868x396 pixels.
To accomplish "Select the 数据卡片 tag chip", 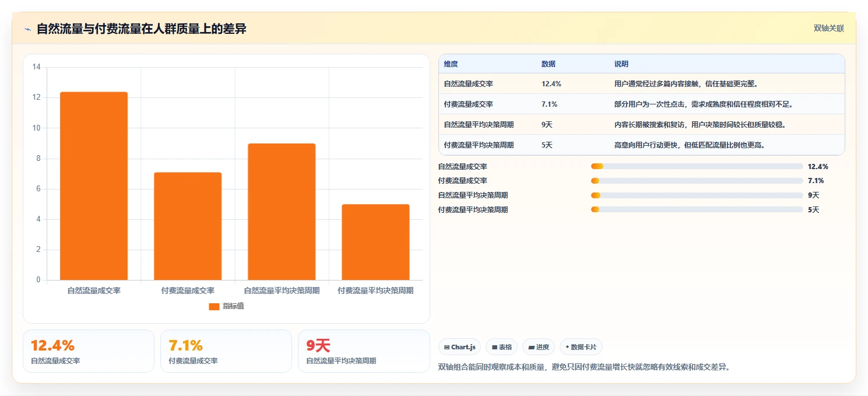I will click(x=581, y=347).
